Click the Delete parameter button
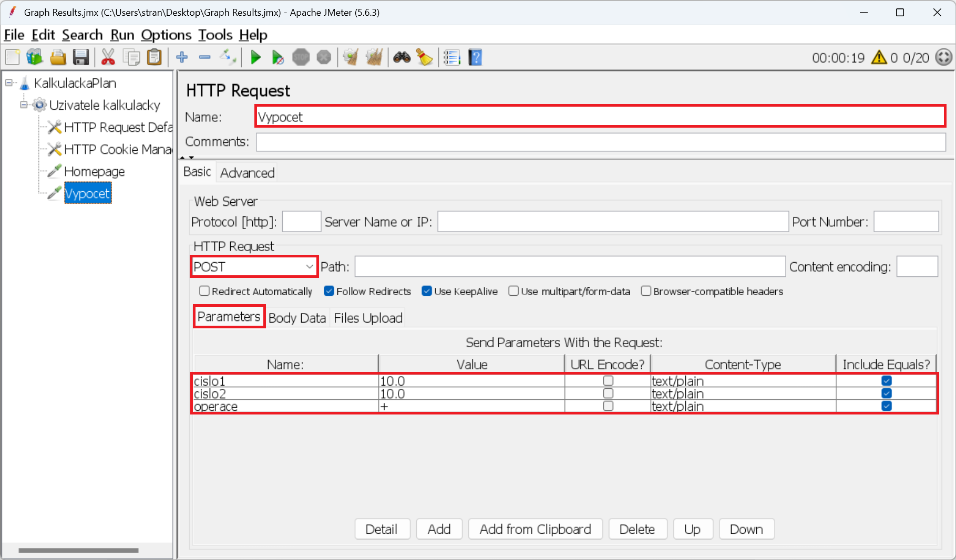This screenshot has width=956, height=560. [638, 529]
